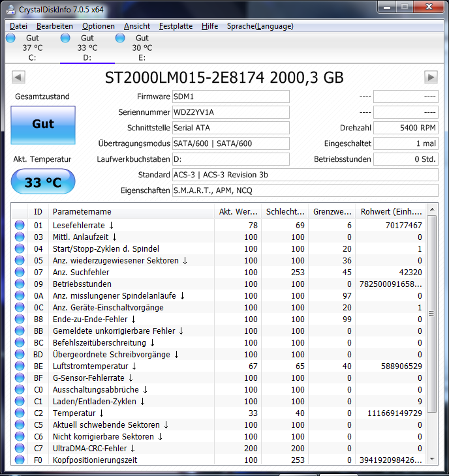Click the blue status orb for drive C:
Screen dimensions: 449x476
click(10, 38)
